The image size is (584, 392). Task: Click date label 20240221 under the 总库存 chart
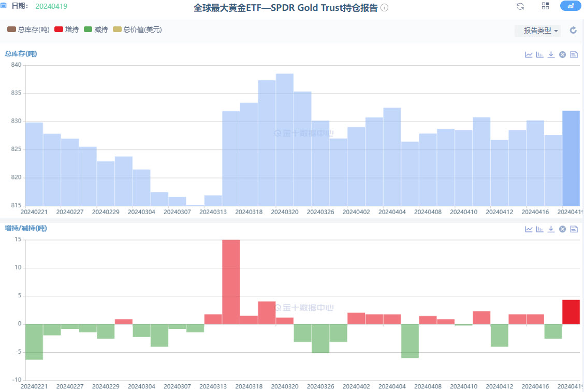pyautogui.click(x=34, y=212)
